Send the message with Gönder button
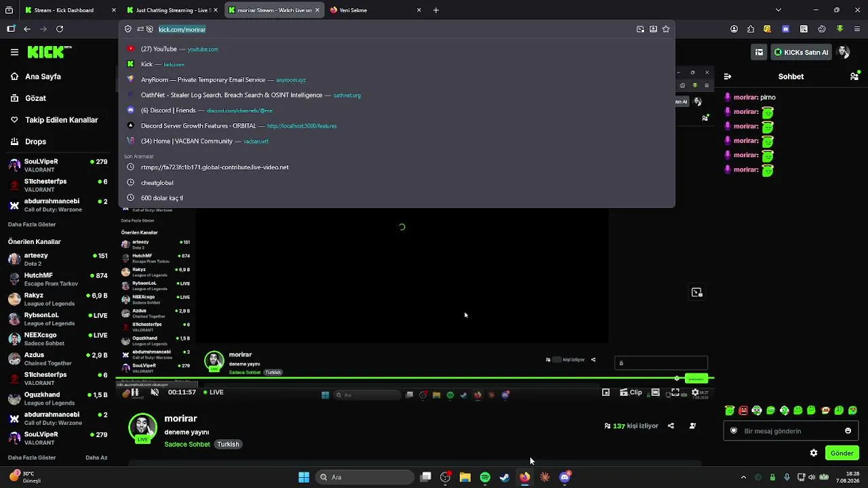This screenshot has height=488, width=868. point(842,453)
